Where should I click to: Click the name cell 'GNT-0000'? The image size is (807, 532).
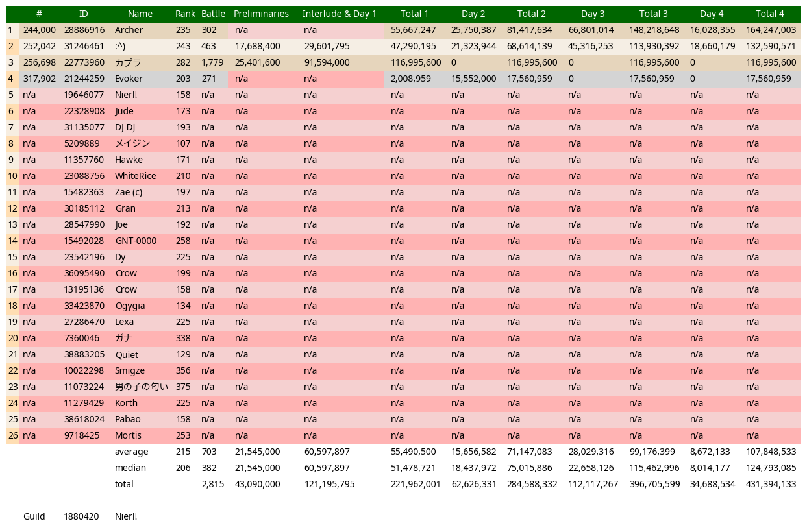coord(136,241)
